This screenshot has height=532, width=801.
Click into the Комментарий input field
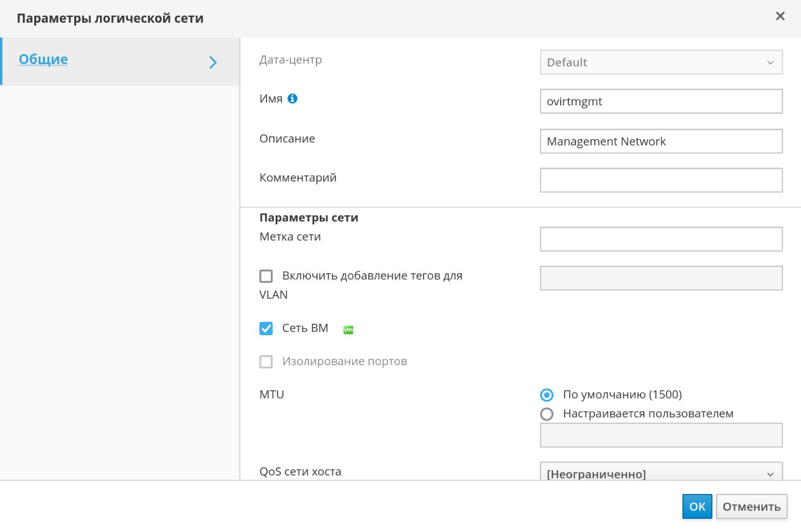[x=661, y=180]
